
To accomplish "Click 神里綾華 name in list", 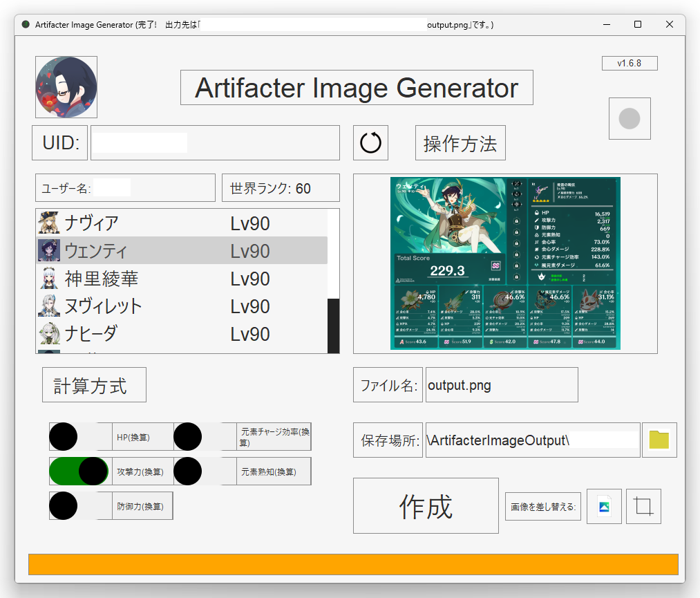I will 102,279.
